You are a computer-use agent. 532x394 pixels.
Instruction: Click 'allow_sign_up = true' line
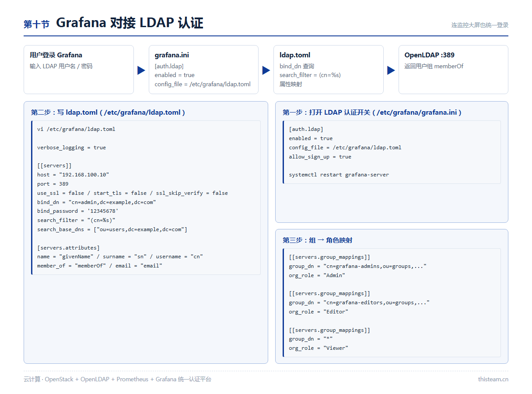point(320,157)
